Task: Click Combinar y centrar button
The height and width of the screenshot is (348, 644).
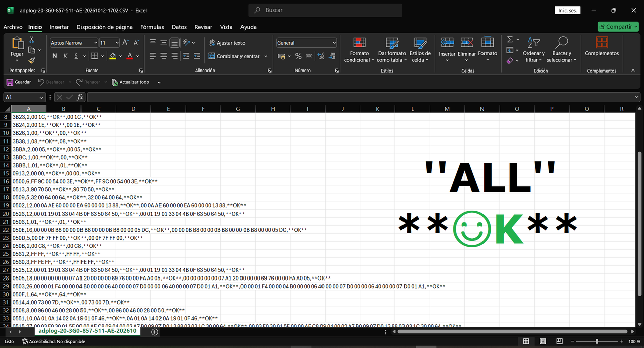Action: pyautogui.click(x=234, y=56)
